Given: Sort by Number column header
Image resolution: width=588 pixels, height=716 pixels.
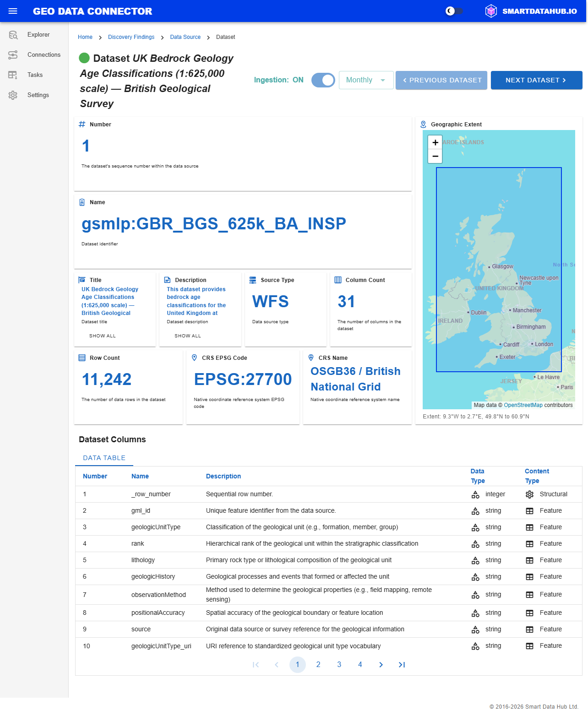Looking at the screenshot, I should pos(95,476).
